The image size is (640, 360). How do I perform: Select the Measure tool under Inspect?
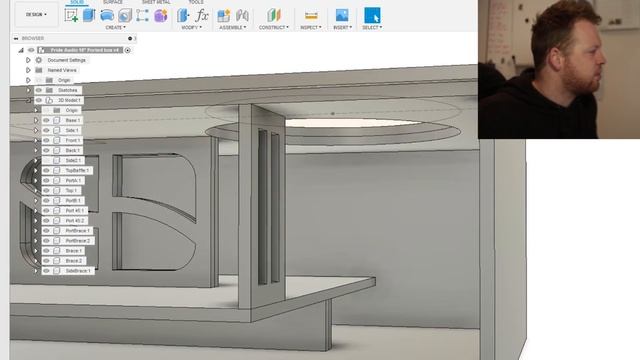(x=311, y=16)
